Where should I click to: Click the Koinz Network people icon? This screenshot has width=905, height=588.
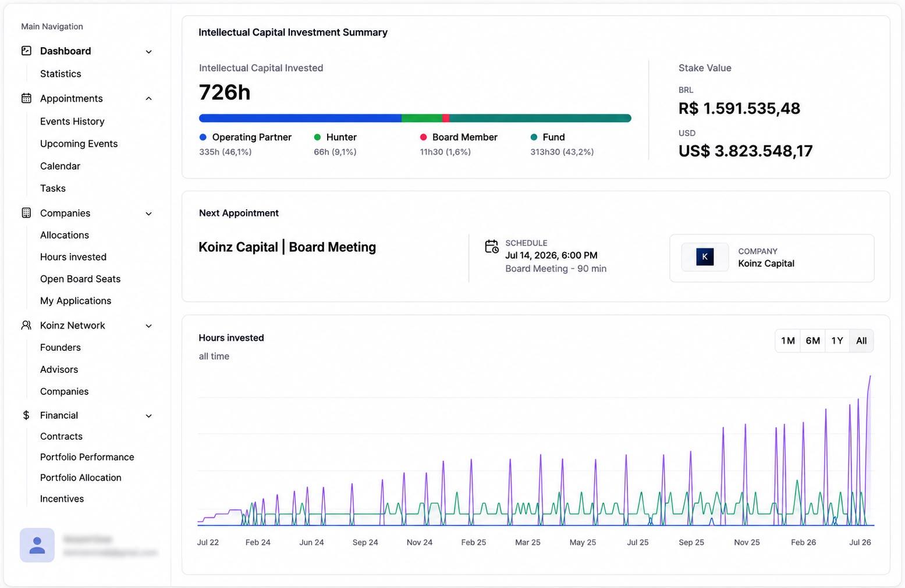pos(26,325)
